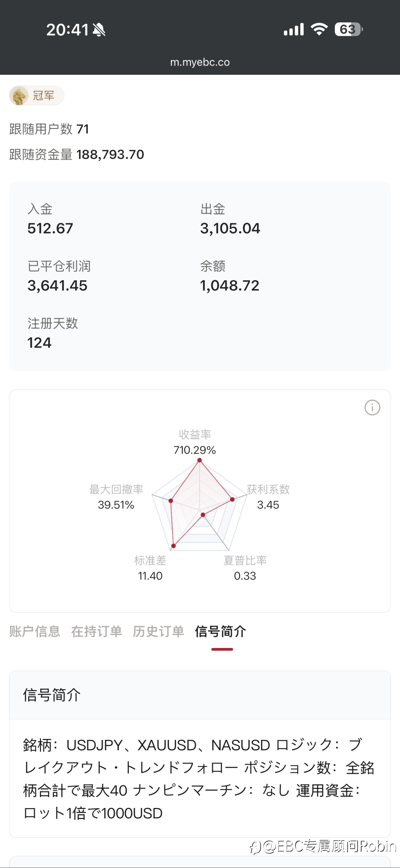
Task: Switch to the 账户信息 tab
Action: 35,631
